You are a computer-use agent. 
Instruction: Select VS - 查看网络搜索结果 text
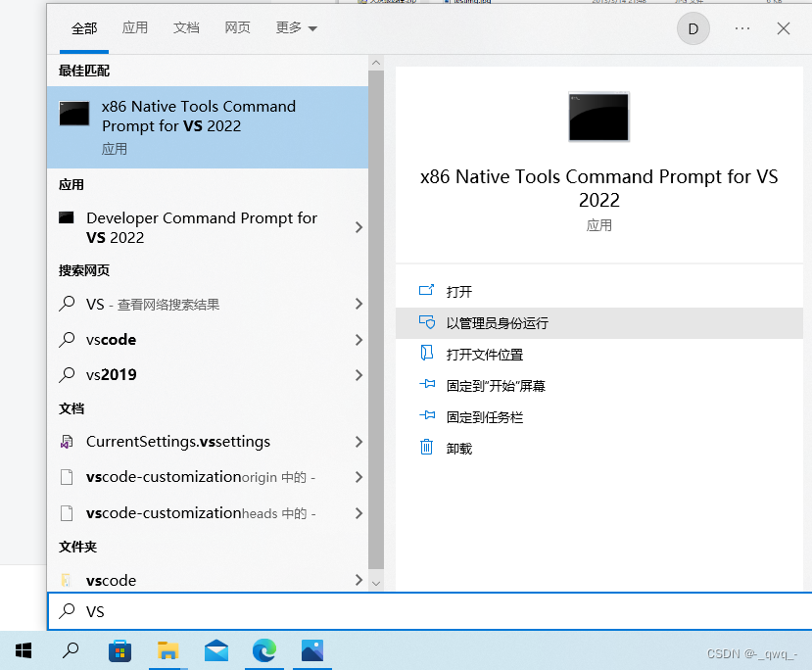[153, 304]
